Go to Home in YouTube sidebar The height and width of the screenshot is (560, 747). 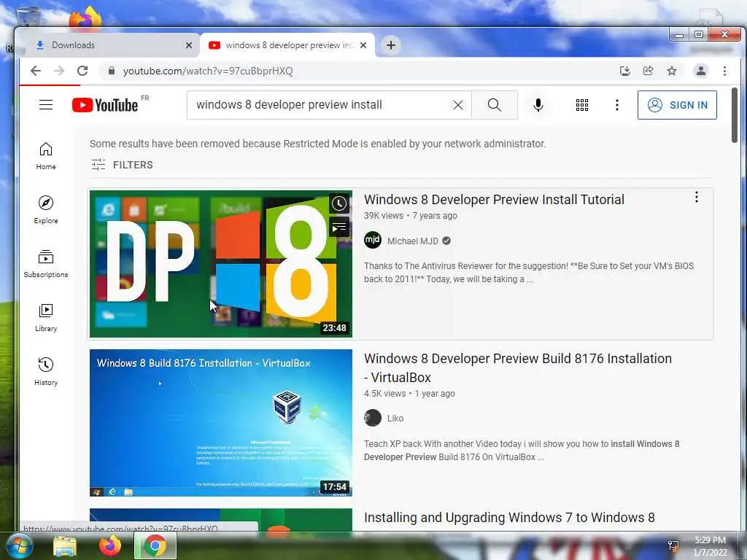point(46,156)
